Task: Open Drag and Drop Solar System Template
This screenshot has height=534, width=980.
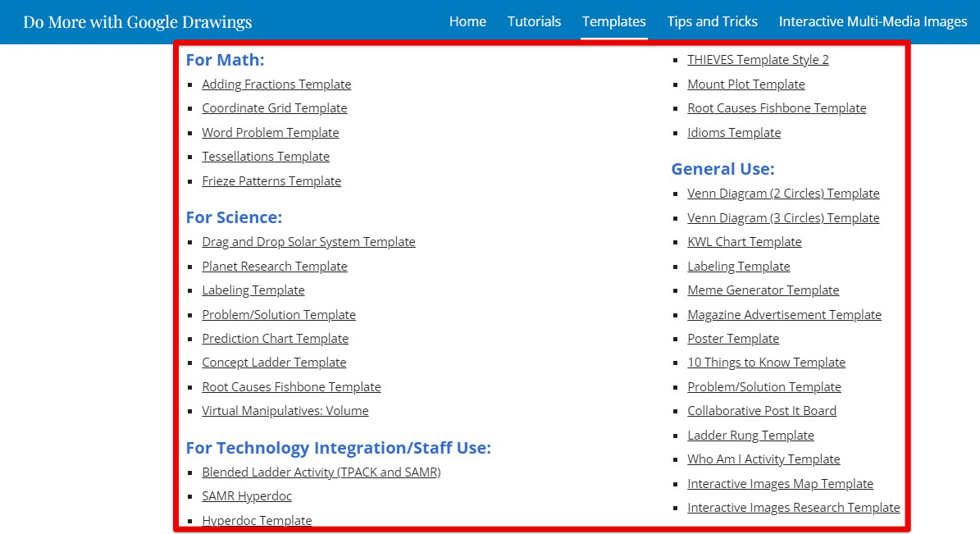Action: pyautogui.click(x=308, y=241)
